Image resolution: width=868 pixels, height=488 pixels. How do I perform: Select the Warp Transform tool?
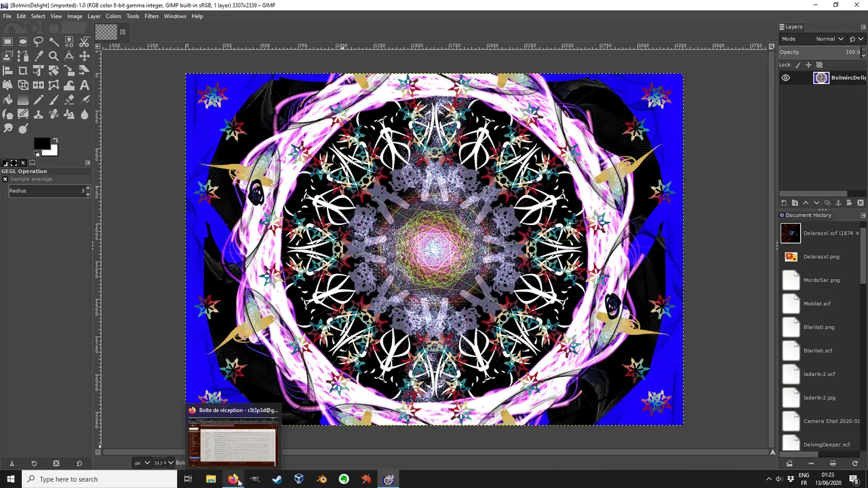(x=69, y=85)
